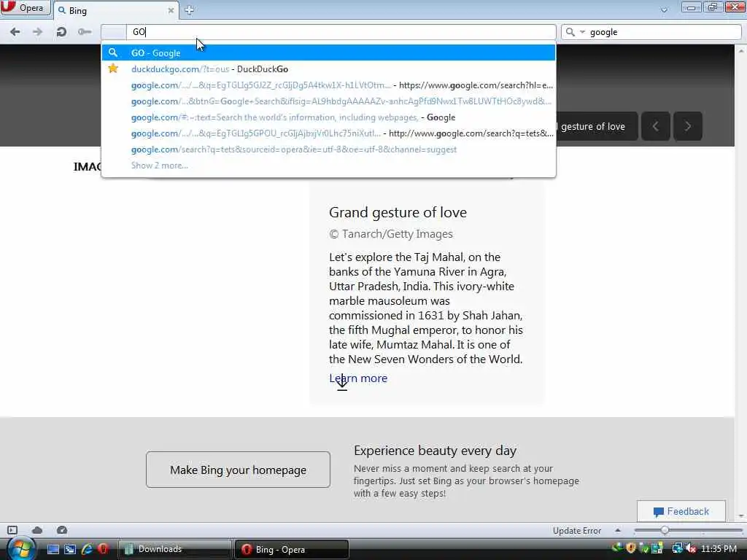Click the 11:35 PM clock
Image resolution: width=747 pixels, height=560 pixels.
coord(719,549)
